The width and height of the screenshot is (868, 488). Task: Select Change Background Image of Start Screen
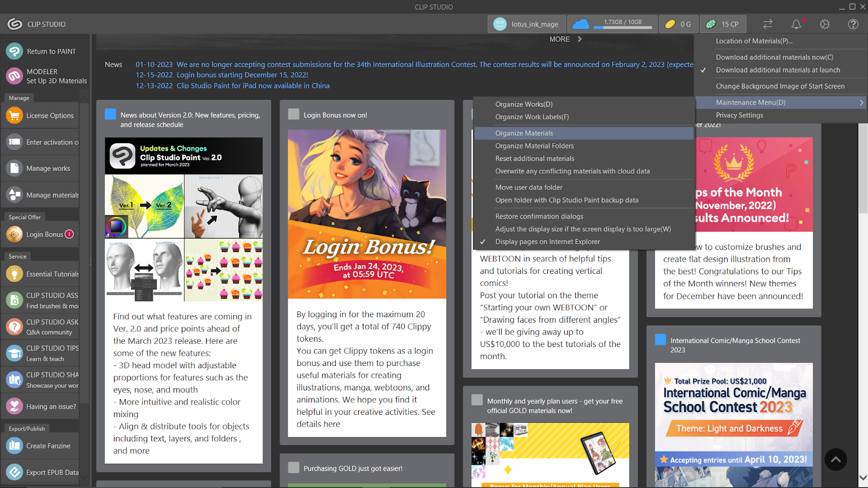780,86
